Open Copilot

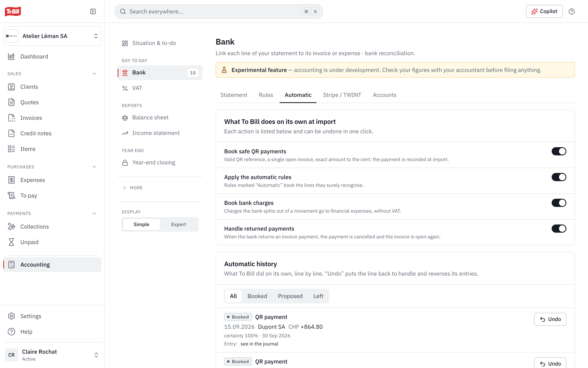tap(544, 11)
